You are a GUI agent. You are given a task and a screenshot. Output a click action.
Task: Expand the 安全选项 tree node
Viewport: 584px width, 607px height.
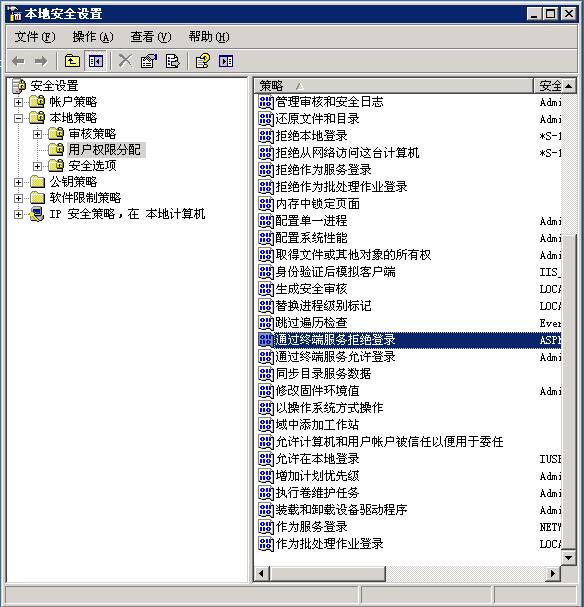38,166
